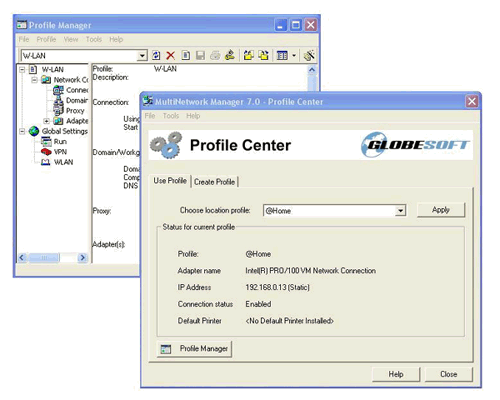Screen dimensions: 500x400
Task: Switch to the Use Profile tab
Action: coord(170,181)
